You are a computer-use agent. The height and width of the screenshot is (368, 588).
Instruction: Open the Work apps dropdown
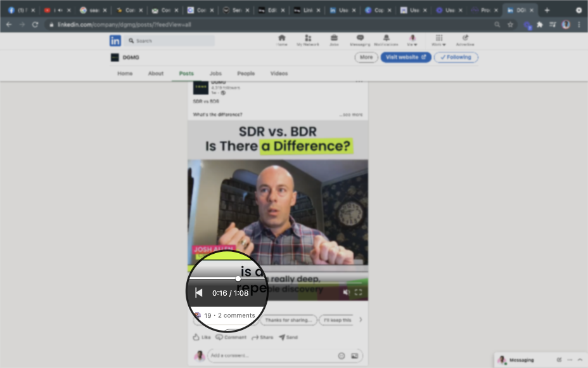438,40
